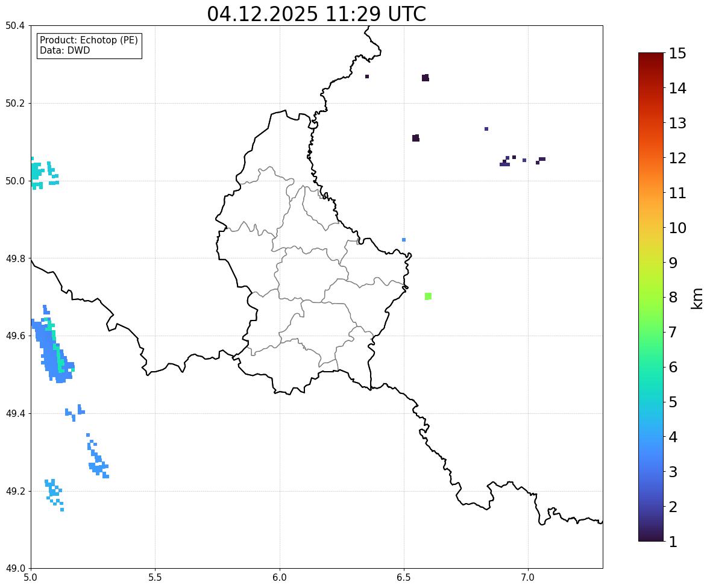
Task: Click the colorbar "km" unit label
Action: (x=697, y=298)
